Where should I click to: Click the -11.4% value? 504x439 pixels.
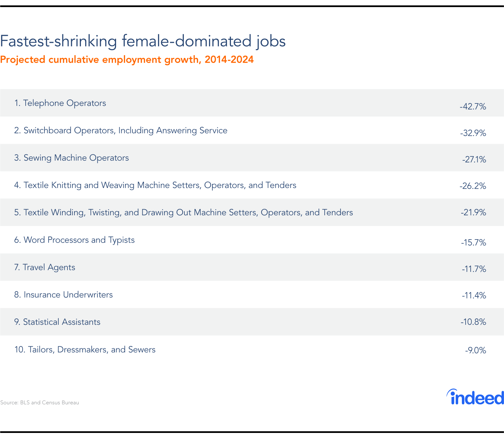click(474, 296)
